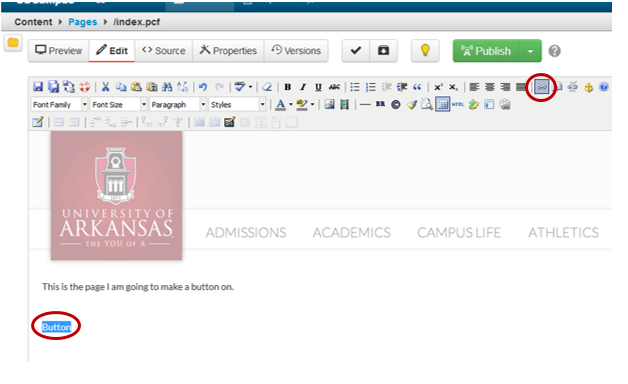Screen dimensions: 628x384
Task: Expand the text color picker arrow
Action: click(x=291, y=105)
